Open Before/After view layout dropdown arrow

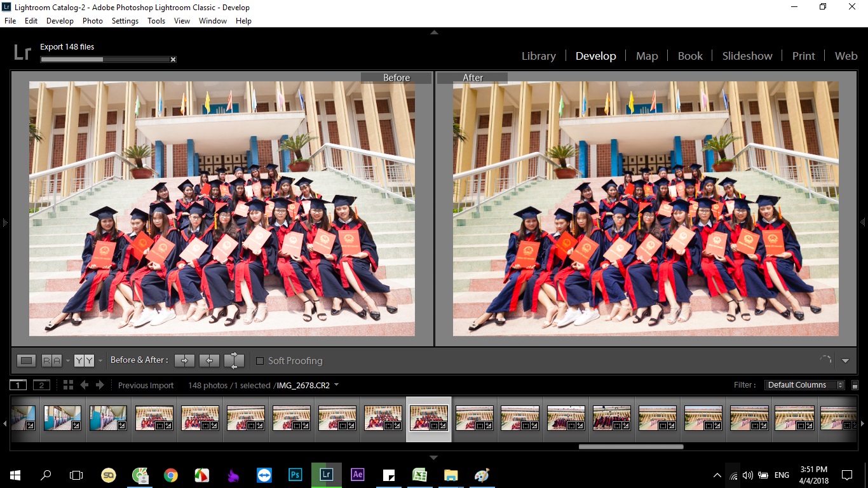coord(100,361)
